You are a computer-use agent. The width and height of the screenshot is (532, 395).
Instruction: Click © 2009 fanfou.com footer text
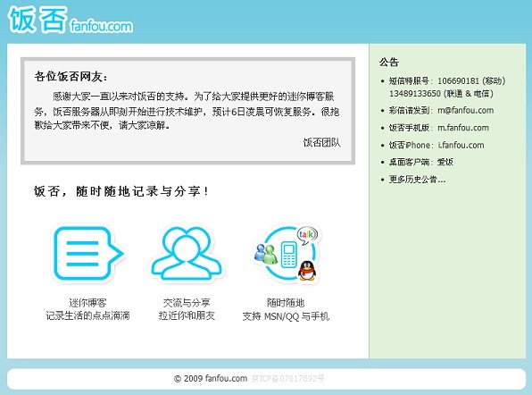click(211, 378)
